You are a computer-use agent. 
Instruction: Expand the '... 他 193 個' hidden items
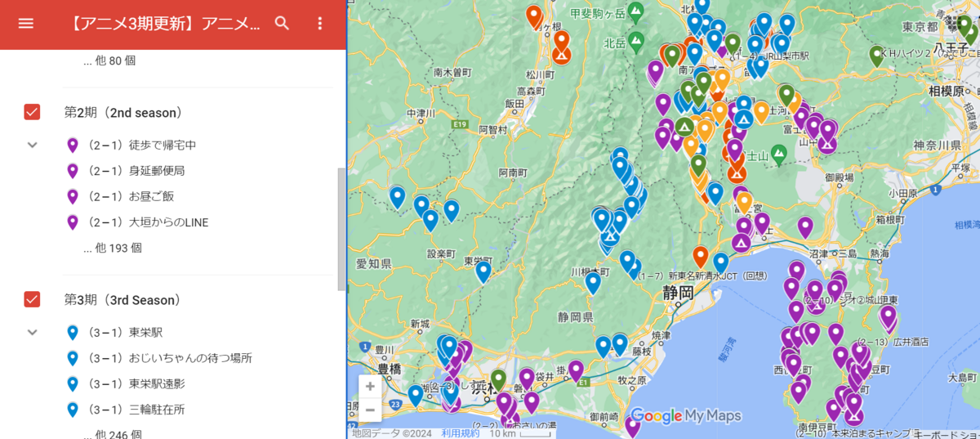click(113, 248)
